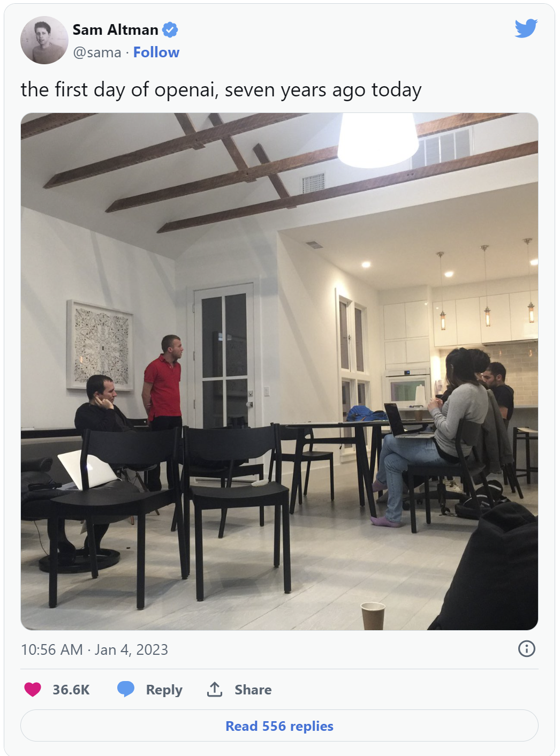This screenshot has width=560, height=756.
Task: Click the blue verified checkmark badge
Action: coord(170,30)
